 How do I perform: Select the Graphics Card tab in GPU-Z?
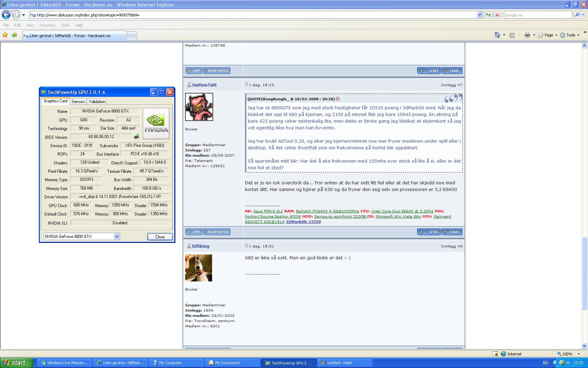click(55, 101)
